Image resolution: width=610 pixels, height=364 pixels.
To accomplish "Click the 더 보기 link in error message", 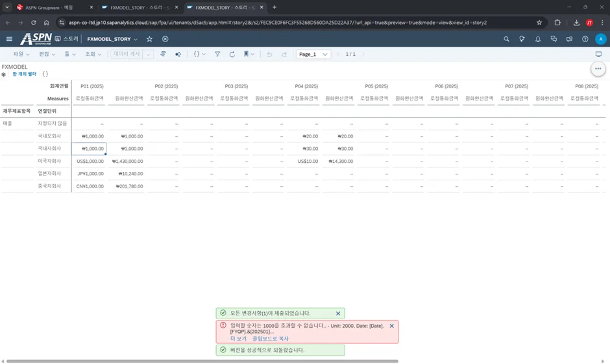I will (238, 339).
